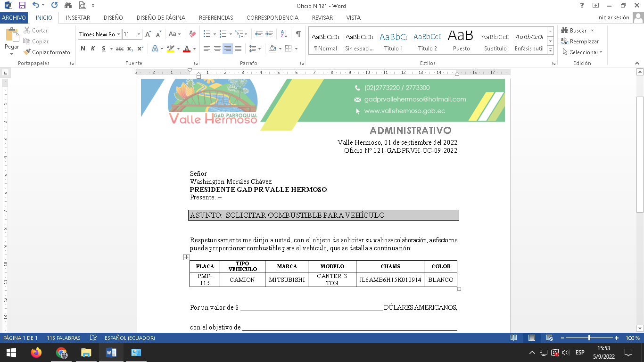
Task: Click the increase indent icon
Action: pyautogui.click(x=269, y=34)
